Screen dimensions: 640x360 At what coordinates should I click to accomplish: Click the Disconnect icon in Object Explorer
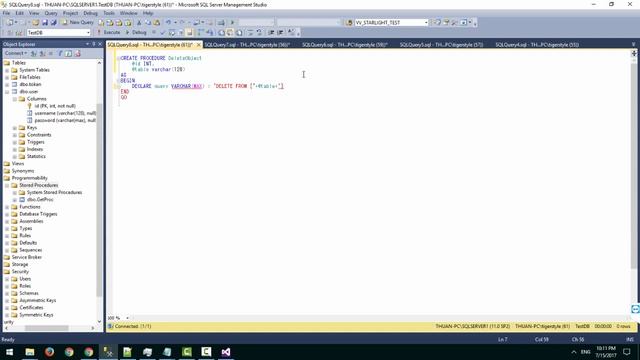click(x=42, y=53)
